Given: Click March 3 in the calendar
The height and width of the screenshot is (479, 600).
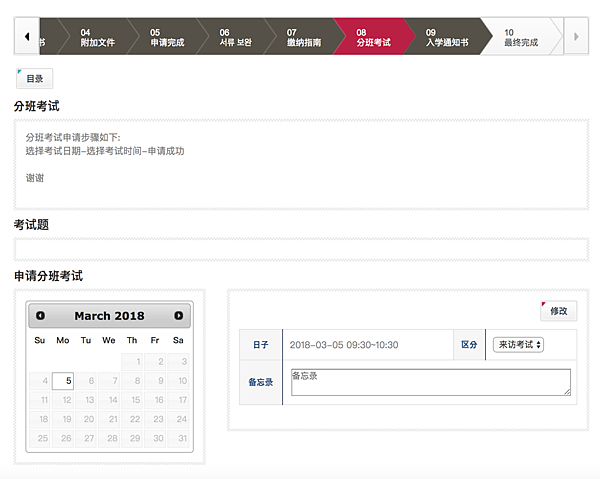Looking at the screenshot, I should pos(178,362).
